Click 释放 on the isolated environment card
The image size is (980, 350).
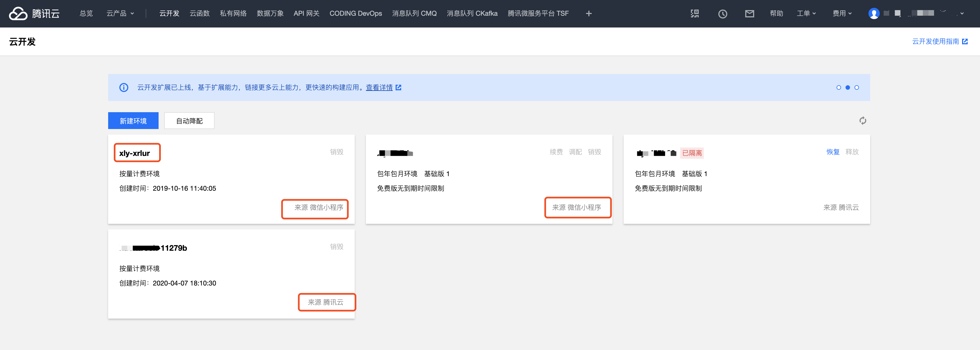coord(852,152)
